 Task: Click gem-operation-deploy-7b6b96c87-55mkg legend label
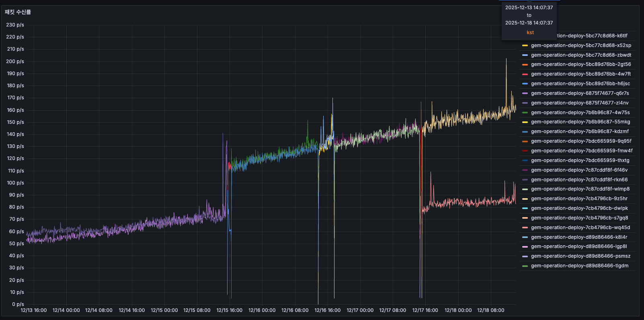pos(580,122)
